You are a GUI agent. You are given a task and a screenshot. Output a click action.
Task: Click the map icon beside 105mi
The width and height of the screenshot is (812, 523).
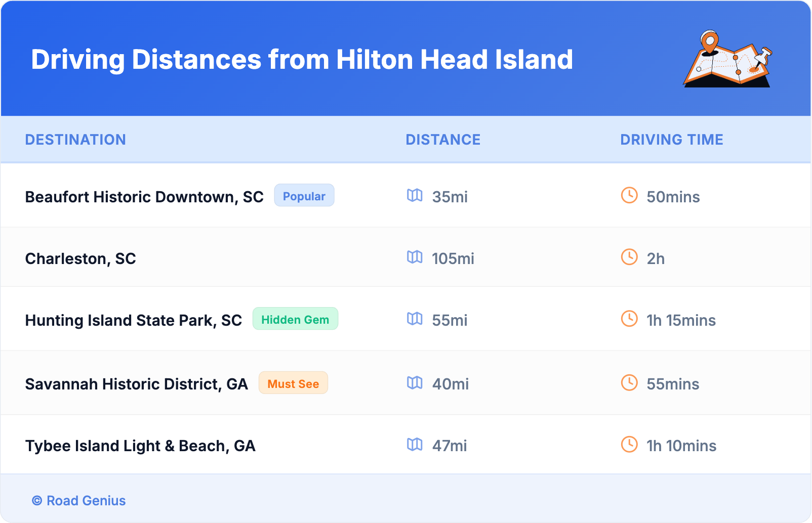tap(415, 257)
